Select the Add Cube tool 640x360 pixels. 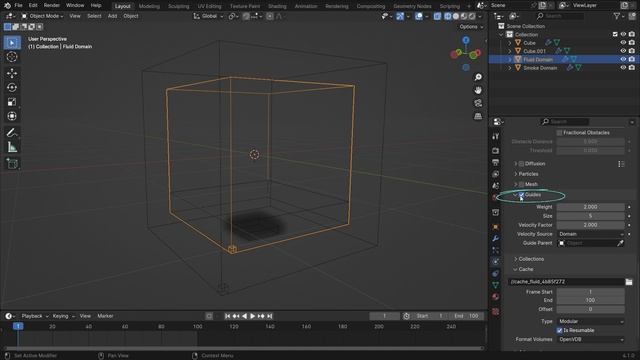12,164
